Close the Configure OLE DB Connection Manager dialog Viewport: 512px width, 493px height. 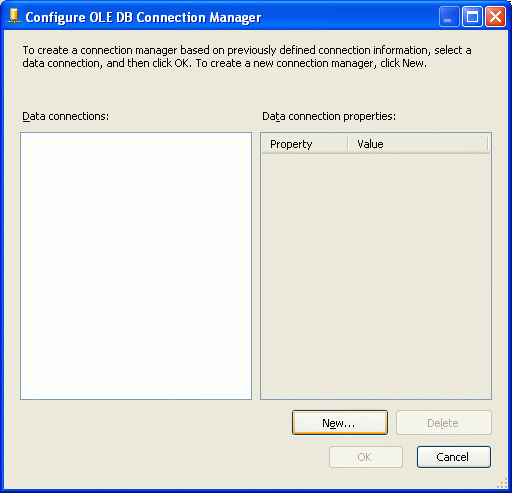tap(495, 16)
